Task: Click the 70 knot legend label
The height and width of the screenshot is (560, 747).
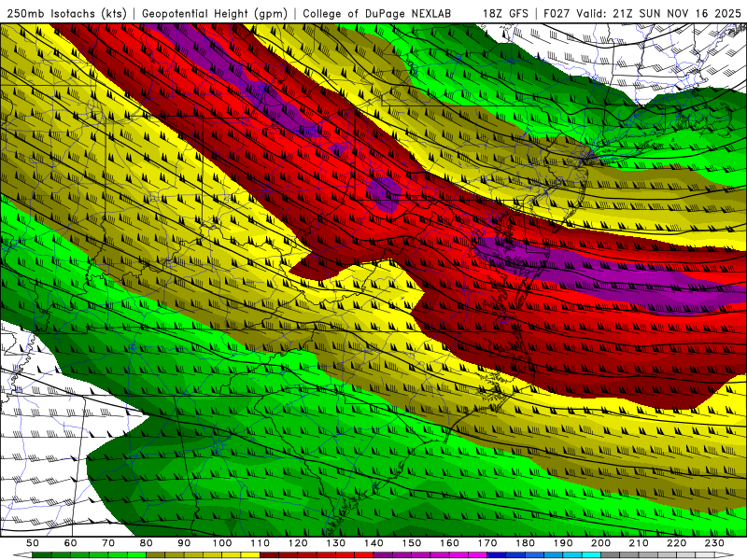Action: [x=108, y=543]
